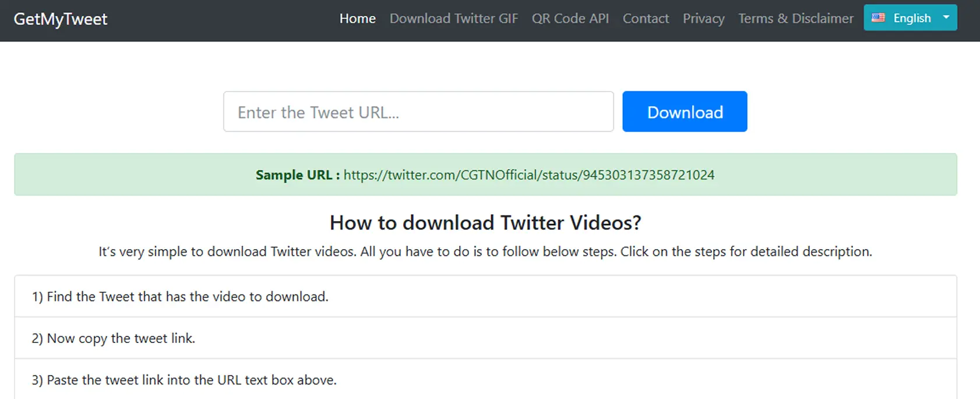The image size is (980, 399).
Task: Go to the Home nav item
Action: [358, 19]
